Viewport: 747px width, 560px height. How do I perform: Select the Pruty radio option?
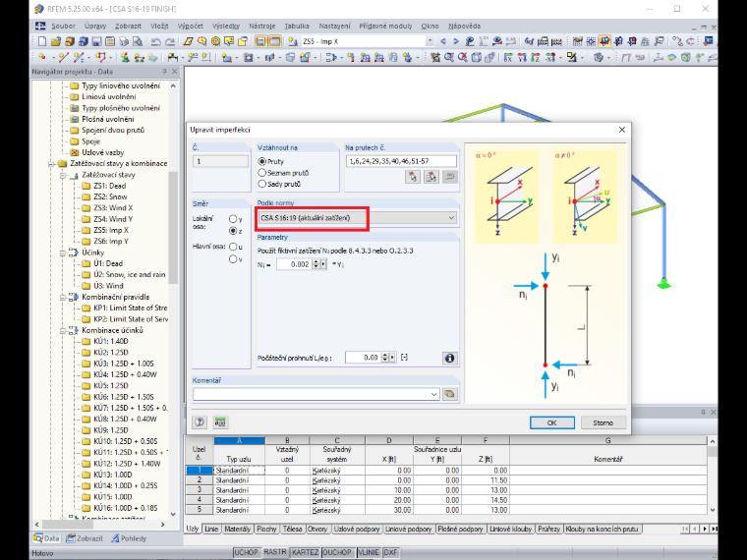262,161
